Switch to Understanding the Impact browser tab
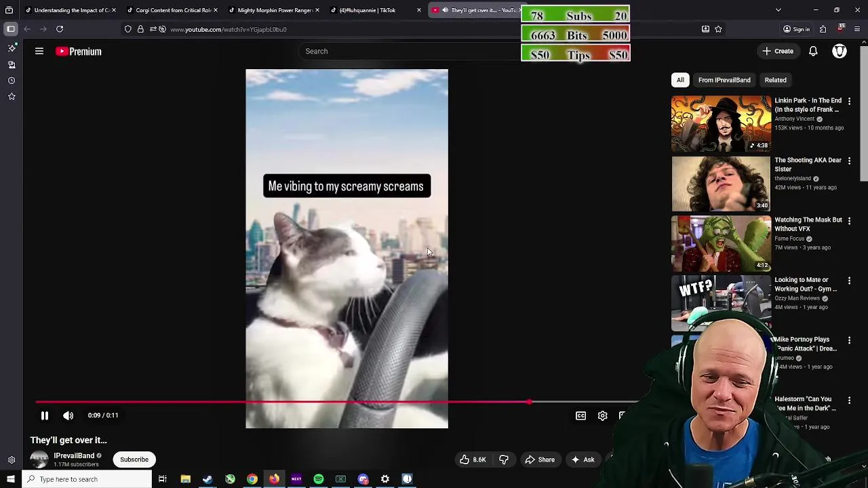Screen dimensions: 868x488 71,10
